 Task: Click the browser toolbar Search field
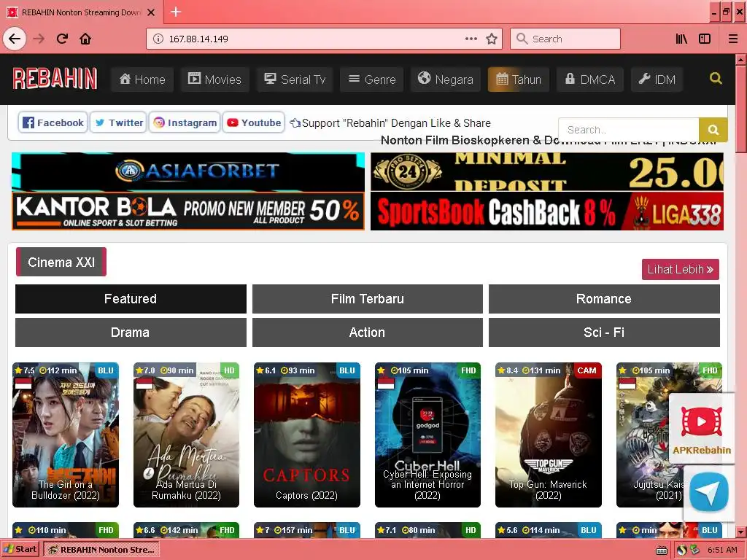click(x=565, y=39)
